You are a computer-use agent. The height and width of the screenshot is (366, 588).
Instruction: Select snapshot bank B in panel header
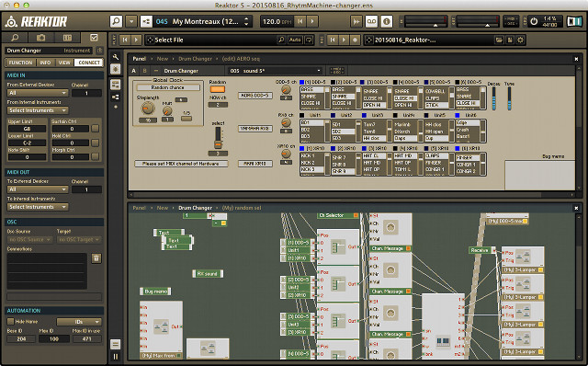(x=145, y=71)
